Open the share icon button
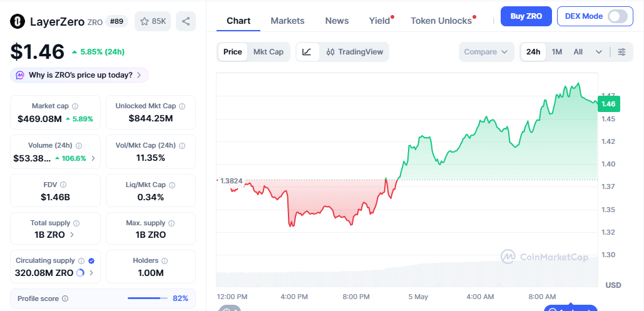 point(186,21)
